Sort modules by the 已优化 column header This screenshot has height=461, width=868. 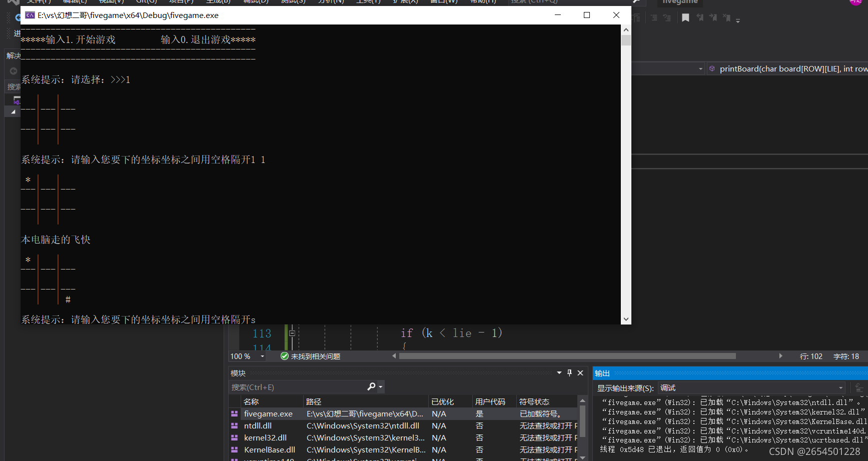click(450, 401)
